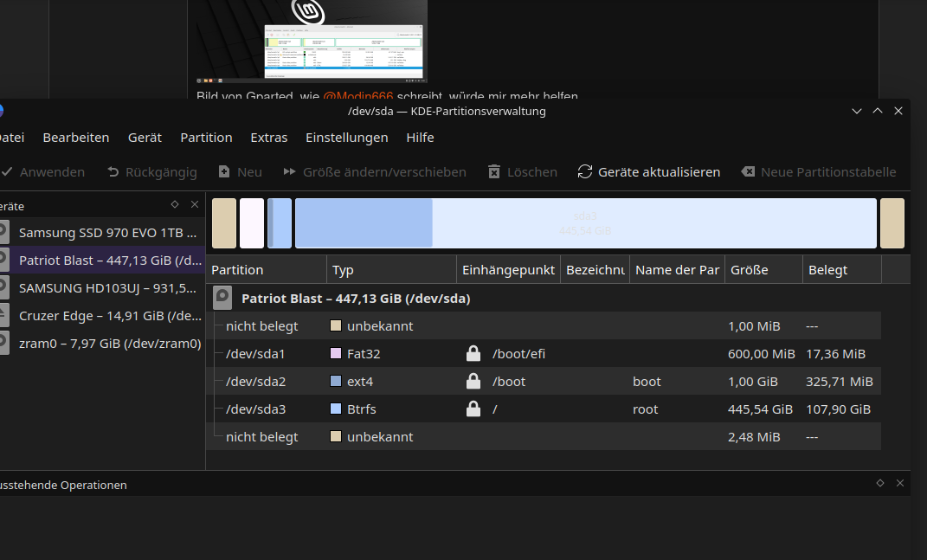Click the drive icon for zram0

click(x=3, y=343)
